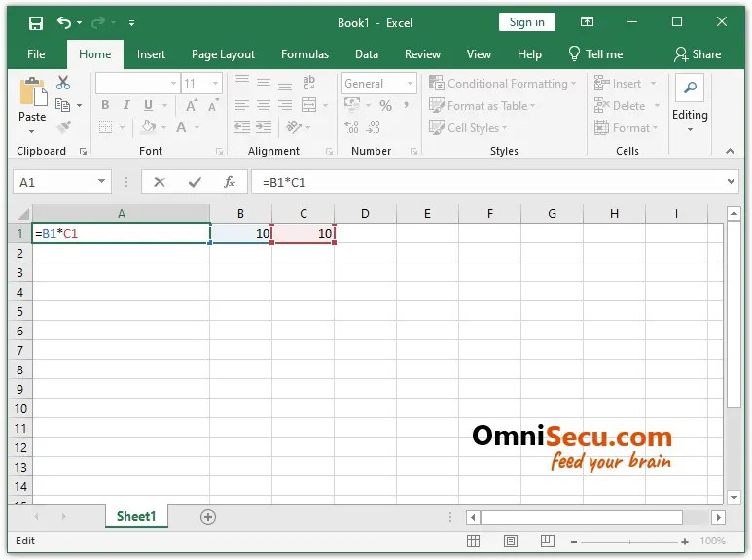
Task: Toggle Align Left
Action: pos(241,105)
